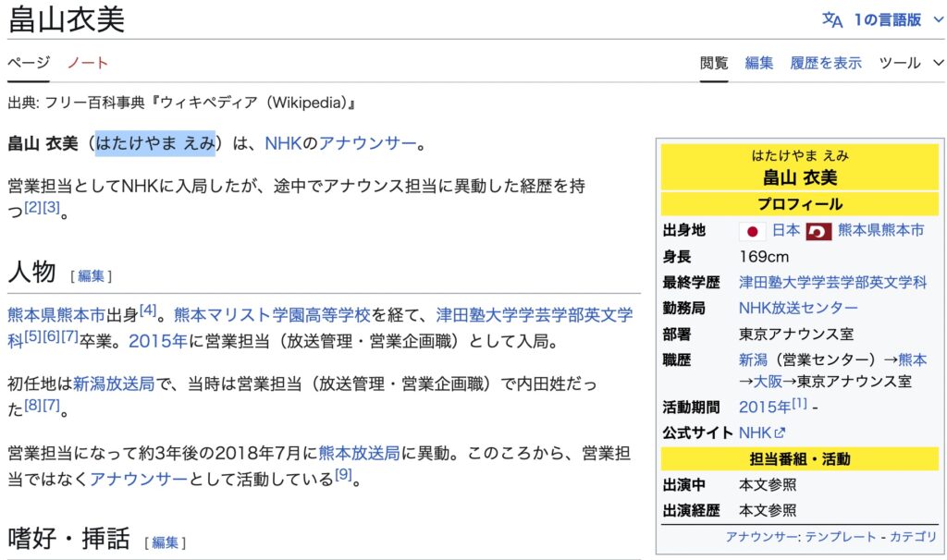Open the 新潟放送局 link
The width and height of the screenshot is (947, 560).
pos(114,383)
